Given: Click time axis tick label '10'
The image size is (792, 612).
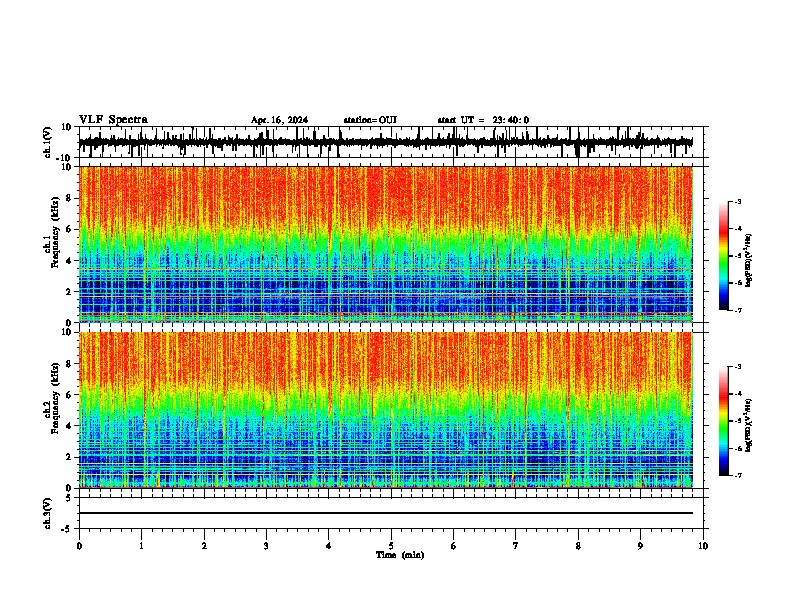Looking at the screenshot, I should click(703, 546).
